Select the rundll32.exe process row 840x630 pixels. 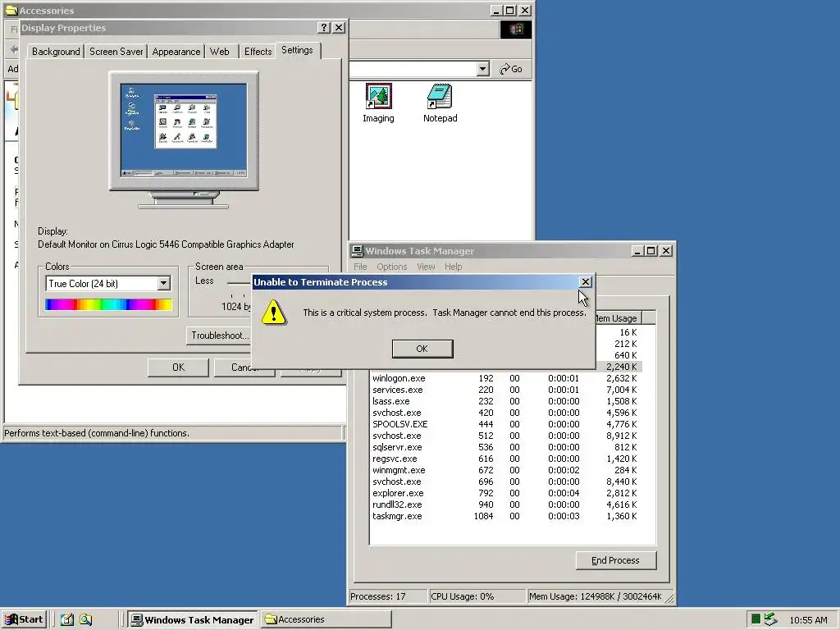point(505,505)
